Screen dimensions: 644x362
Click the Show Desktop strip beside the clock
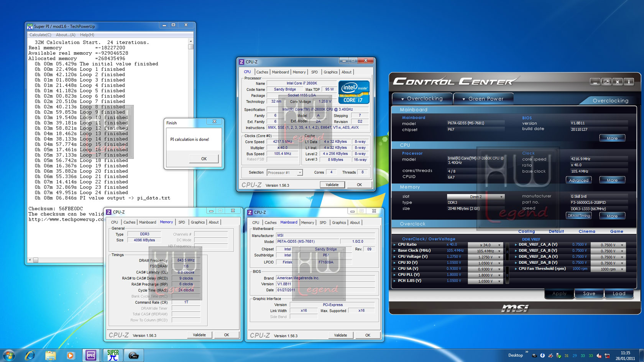coord(641,355)
